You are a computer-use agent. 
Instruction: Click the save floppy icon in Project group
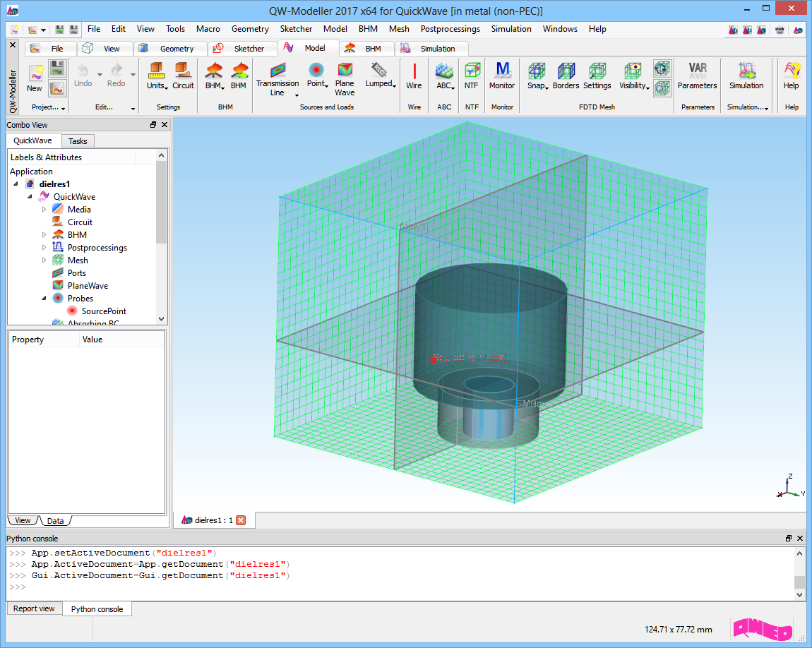(57, 68)
